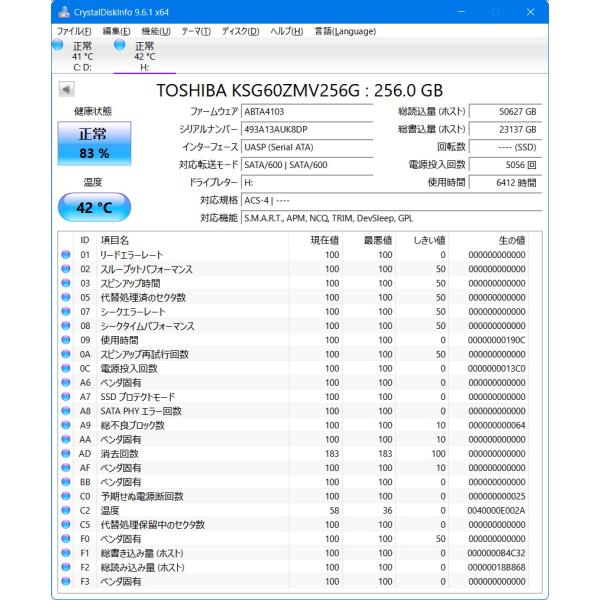Click status icon of row 0C 電源投入回数

(x=66, y=368)
